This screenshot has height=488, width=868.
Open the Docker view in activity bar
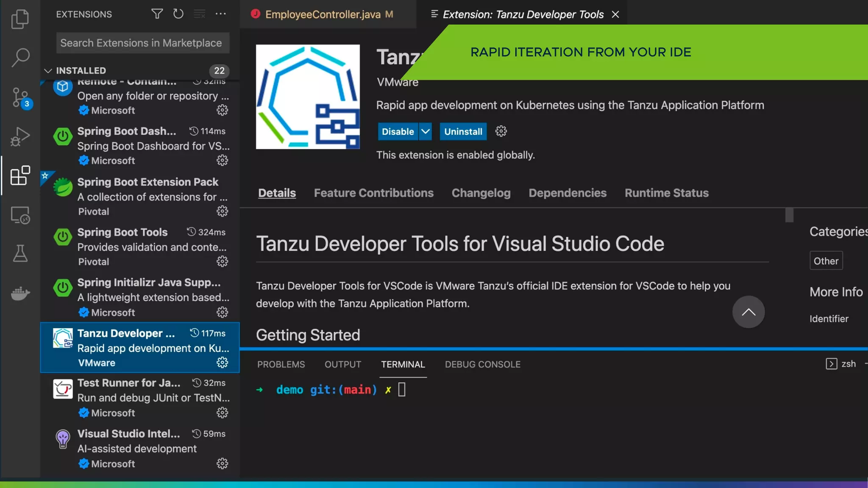(x=20, y=293)
